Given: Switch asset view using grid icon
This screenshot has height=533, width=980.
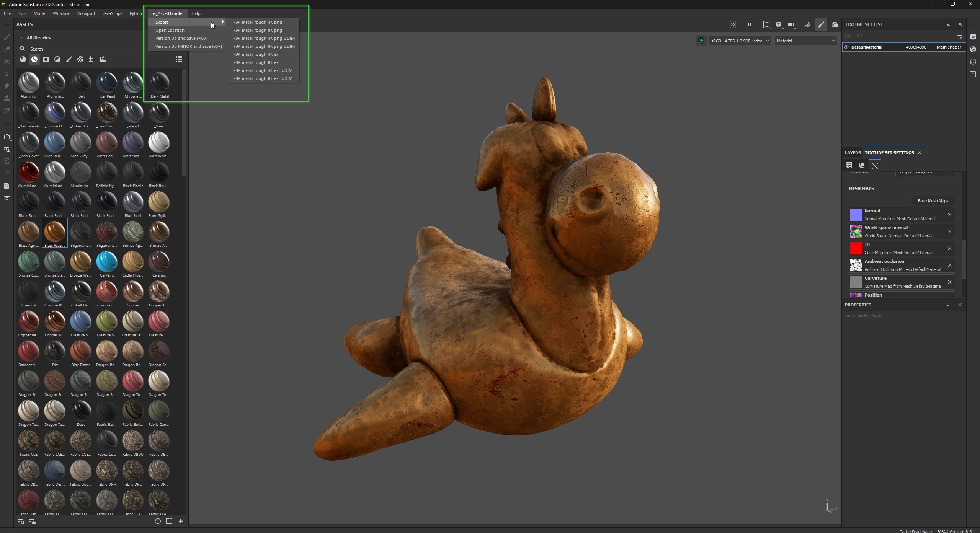Looking at the screenshot, I should (179, 59).
